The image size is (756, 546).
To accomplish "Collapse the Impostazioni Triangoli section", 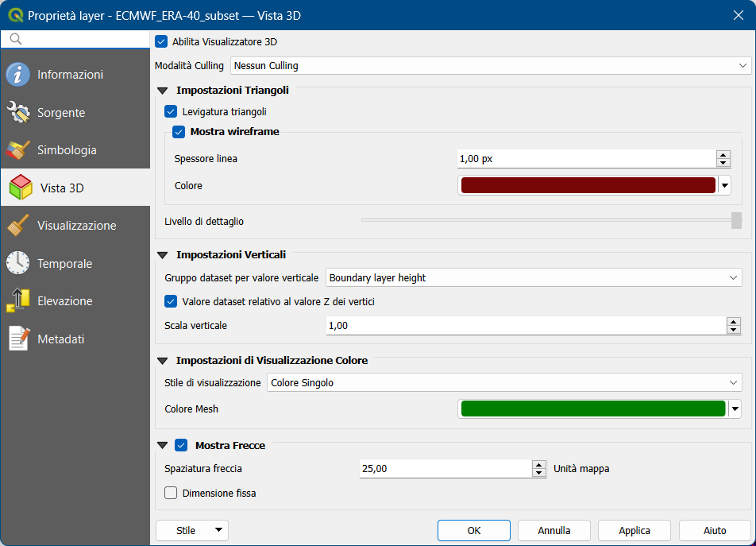I will pyautogui.click(x=163, y=91).
